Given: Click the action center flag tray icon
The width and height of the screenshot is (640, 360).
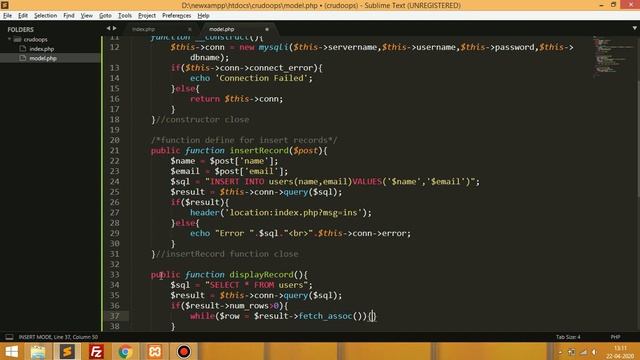Looking at the screenshot, I should (x=571, y=352).
